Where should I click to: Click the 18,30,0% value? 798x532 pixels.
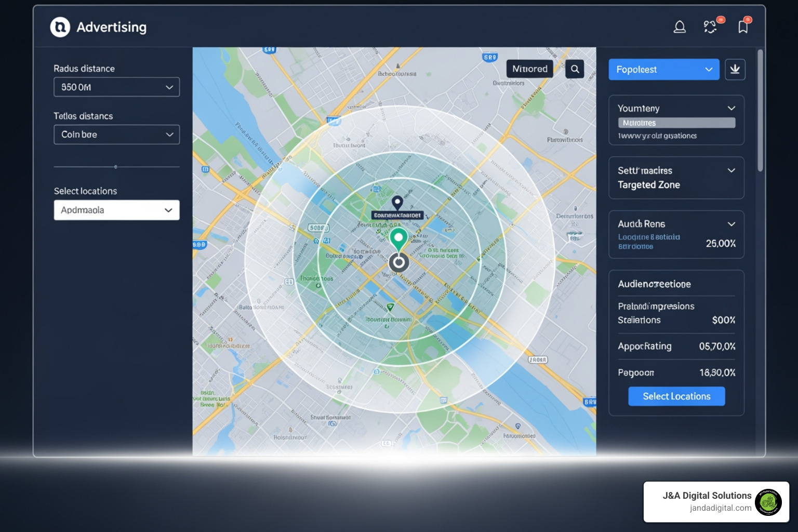click(717, 373)
